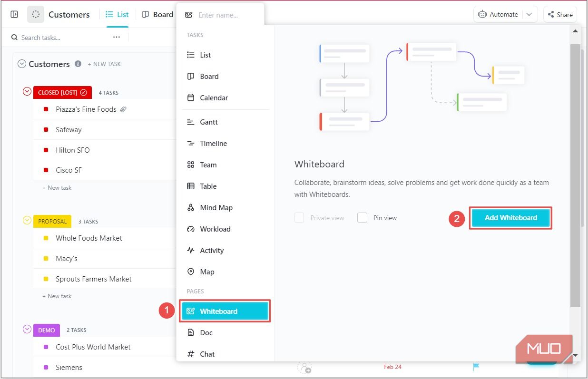The height and width of the screenshot is (379, 588).
Task: Click the checkmark icon on CLOSED [LOST] badge
Action: [x=84, y=92]
